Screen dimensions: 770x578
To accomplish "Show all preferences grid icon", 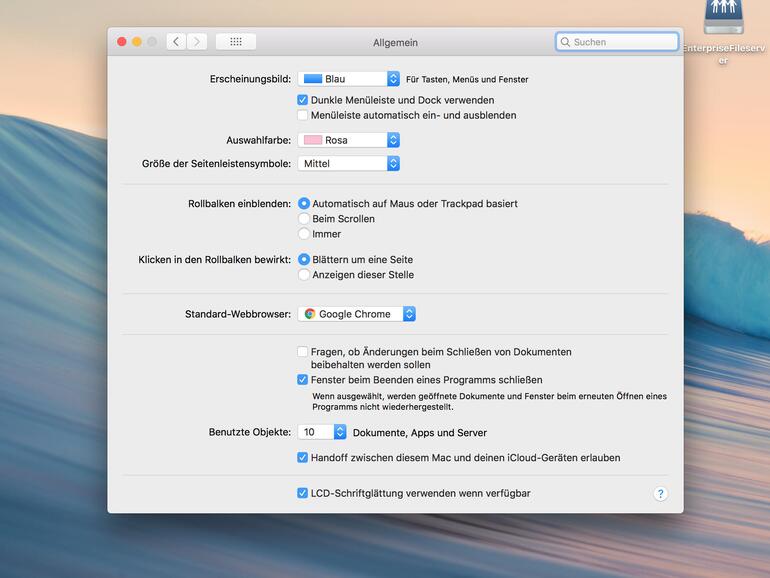I will 236,42.
